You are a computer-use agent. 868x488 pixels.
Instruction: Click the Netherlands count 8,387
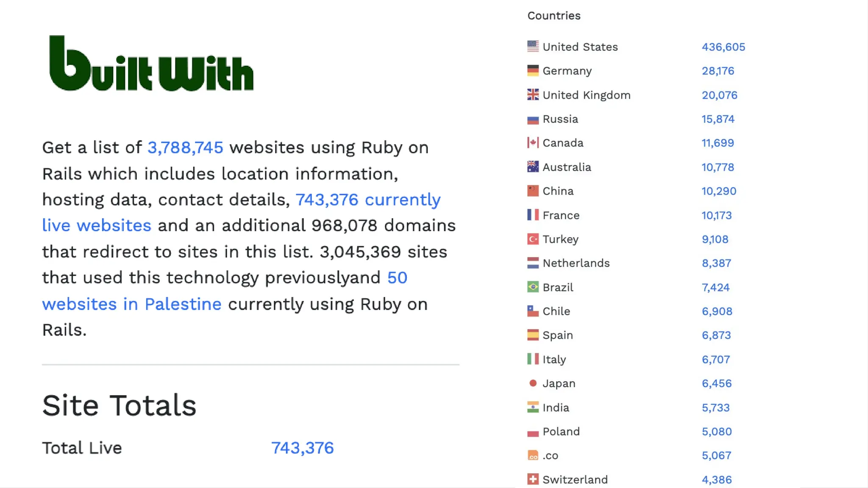[716, 263]
